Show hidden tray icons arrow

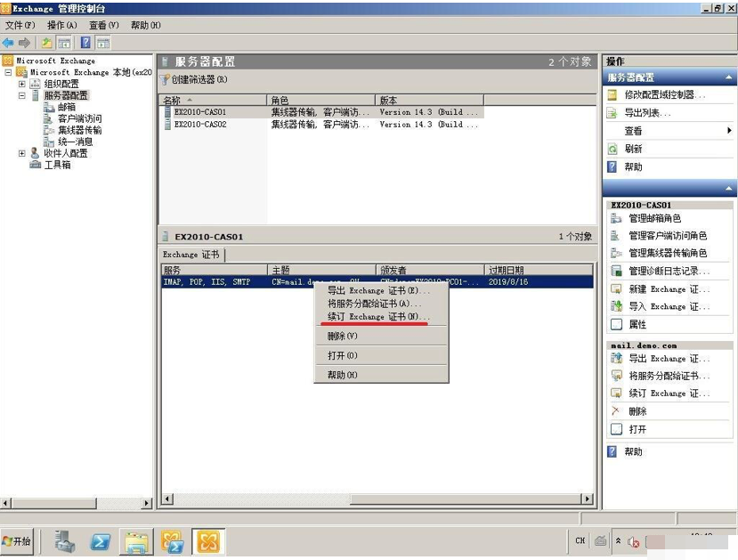click(619, 541)
